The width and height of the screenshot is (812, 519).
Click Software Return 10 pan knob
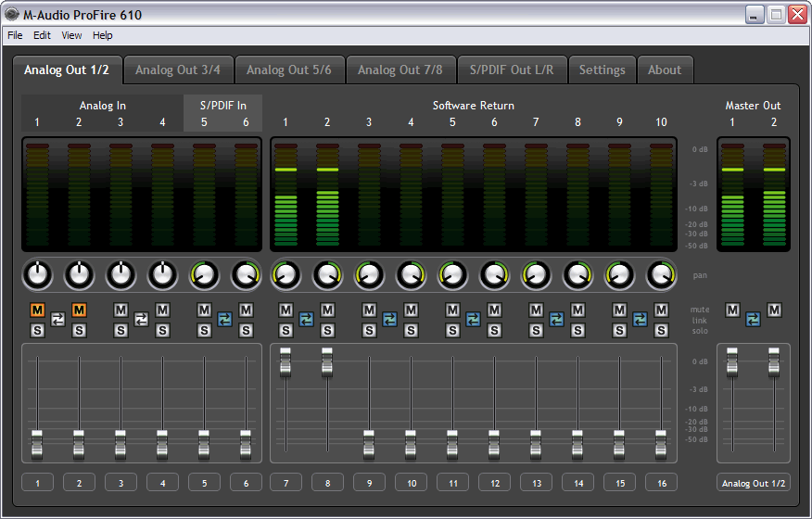tap(661, 275)
